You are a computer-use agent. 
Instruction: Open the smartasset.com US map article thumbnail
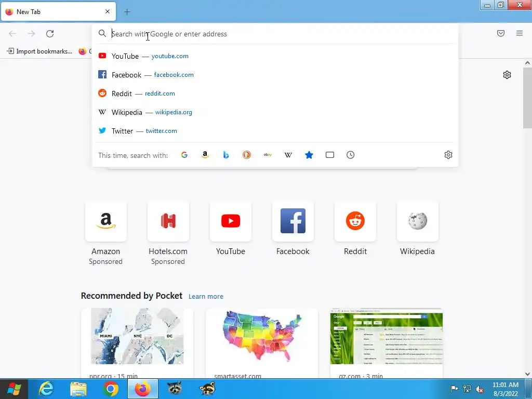[x=262, y=336]
